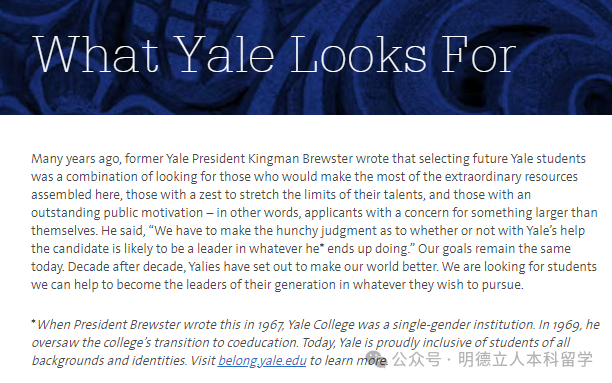Click the WeChat logo in the watermark
Image resolution: width=612 pixels, height=383 pixels.
click(376, 359)
